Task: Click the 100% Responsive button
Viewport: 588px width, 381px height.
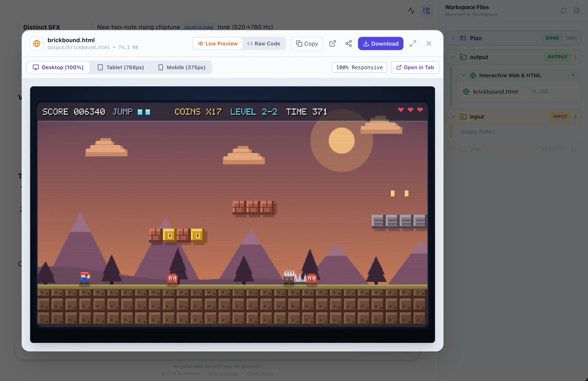Action: point(359,67)
